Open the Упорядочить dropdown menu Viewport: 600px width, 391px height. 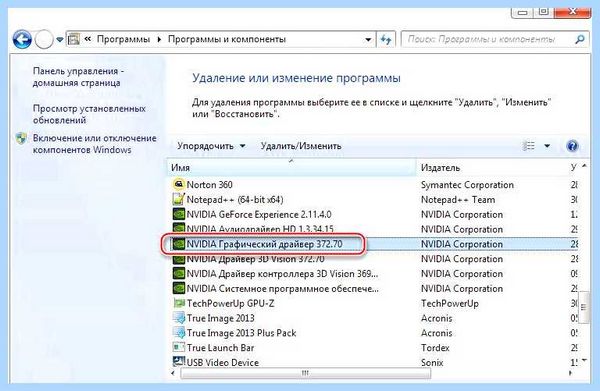coord(211,146)
